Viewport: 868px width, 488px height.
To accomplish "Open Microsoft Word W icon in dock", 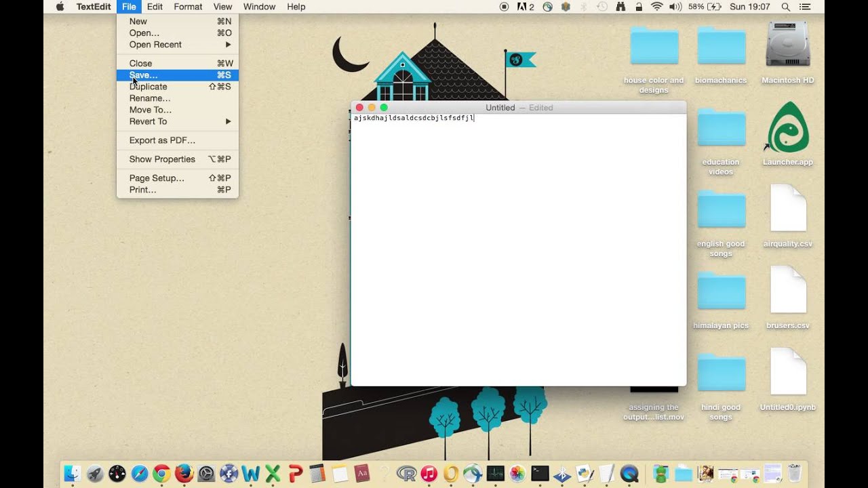I will [251, 473].
